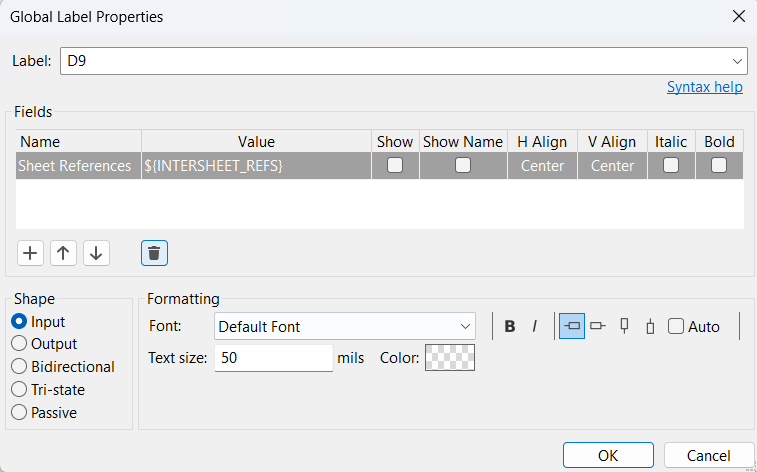Add a new field with the plus icon
This screenshot has height=472, width=757.
coord(30,253)
